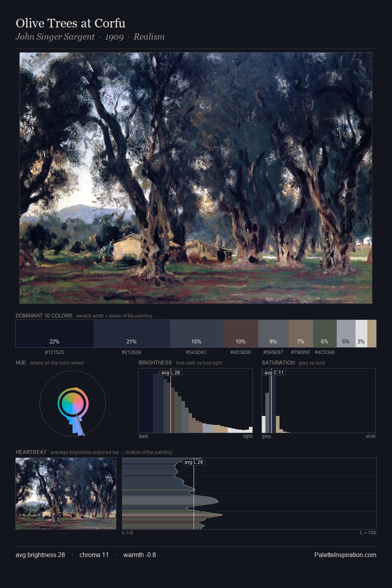Click the saturation histogram chart
Screen dimensions: 392x588
(319, 401)
